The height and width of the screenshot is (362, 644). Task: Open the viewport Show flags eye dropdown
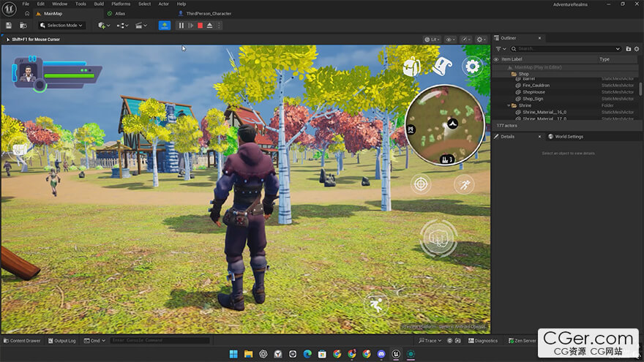click(451, 39)
